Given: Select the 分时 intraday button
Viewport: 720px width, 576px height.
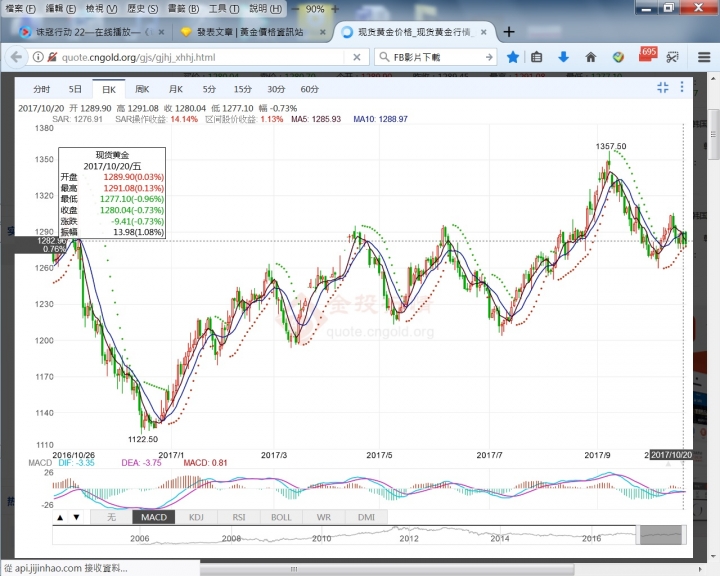Looking at the screenshot, I should click(41, 89).
